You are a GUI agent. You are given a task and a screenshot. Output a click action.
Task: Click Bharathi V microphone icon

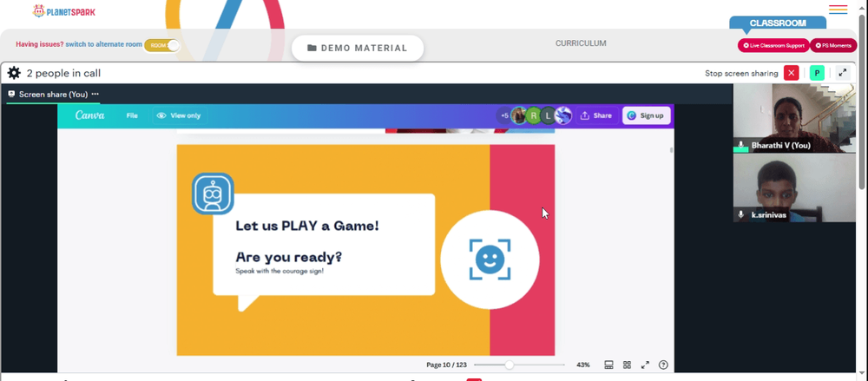coord(740,145)
